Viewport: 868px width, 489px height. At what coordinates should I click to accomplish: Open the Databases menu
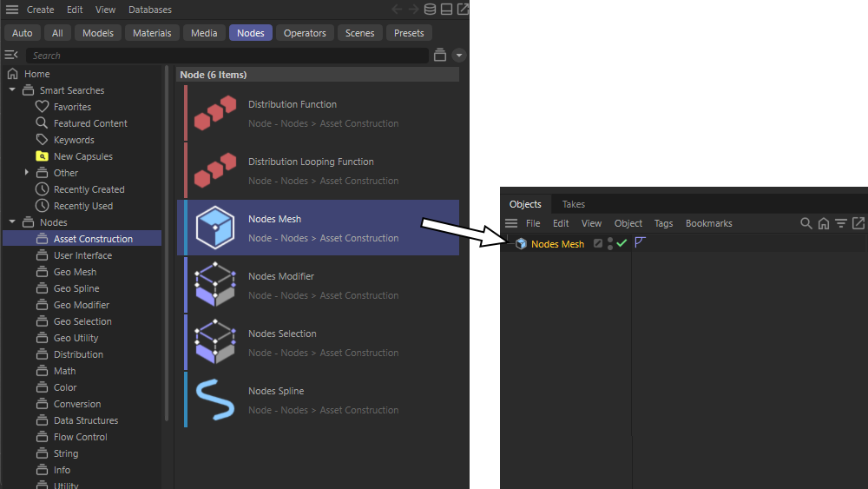pos(150,10)
